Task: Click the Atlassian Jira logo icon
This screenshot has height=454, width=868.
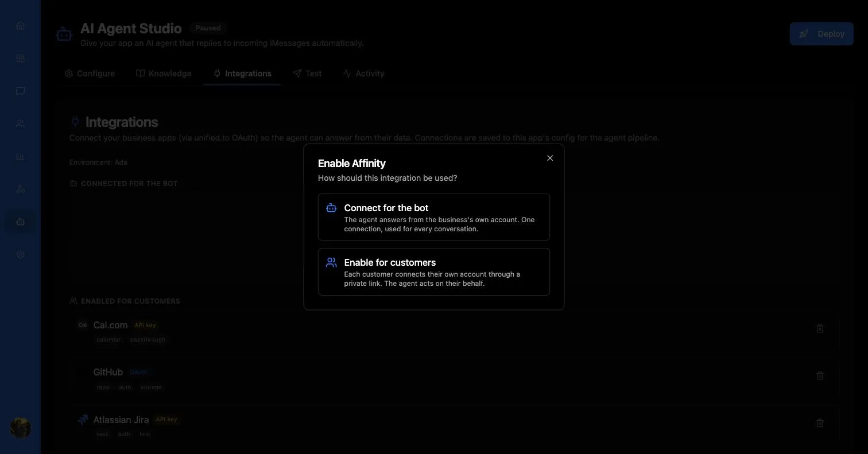Action: coord(83,420)
